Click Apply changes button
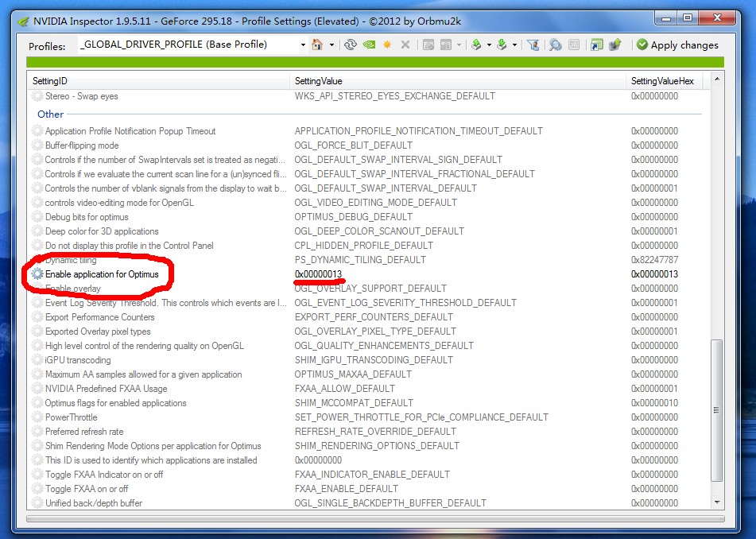This screenshot has height=539, width=756. [677, 45]
